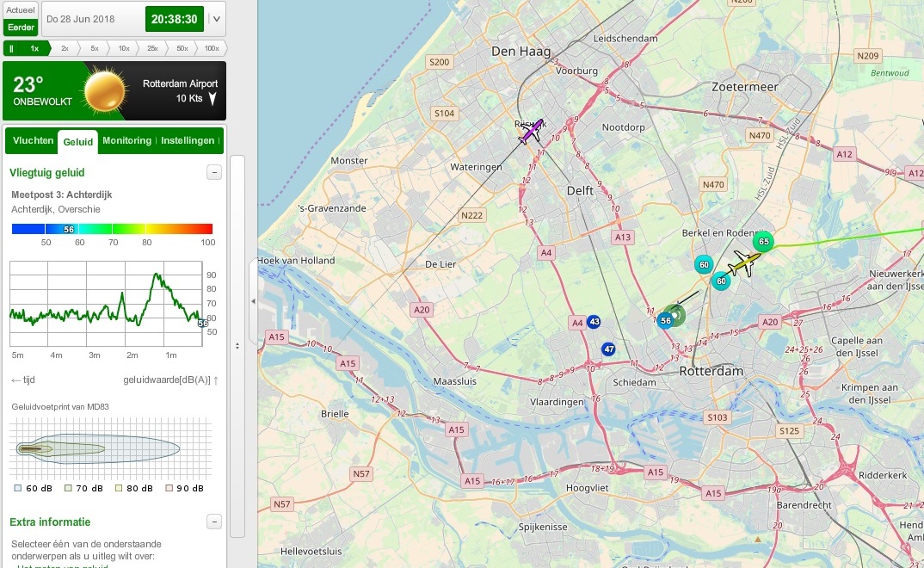The width and height of the screenshot is (924, 568).
Task: Click the Schiedam town label
Action: coord(634,382)
